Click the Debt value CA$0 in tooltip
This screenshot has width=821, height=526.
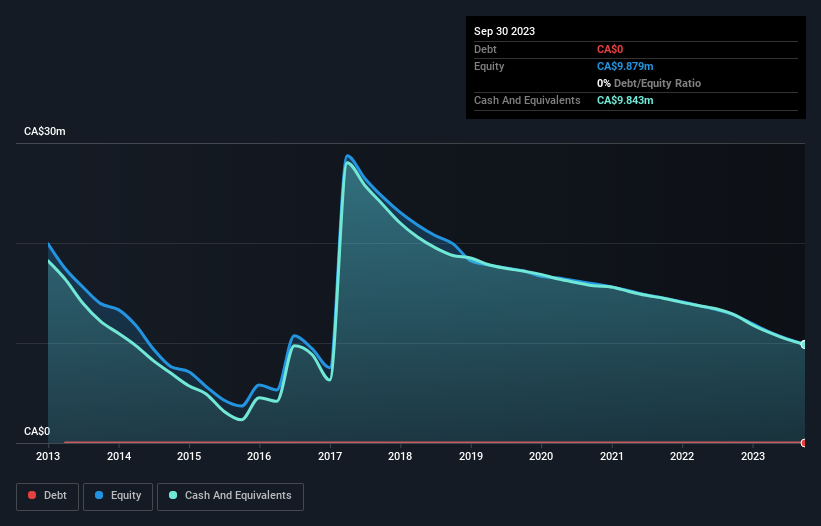[610, 49]
